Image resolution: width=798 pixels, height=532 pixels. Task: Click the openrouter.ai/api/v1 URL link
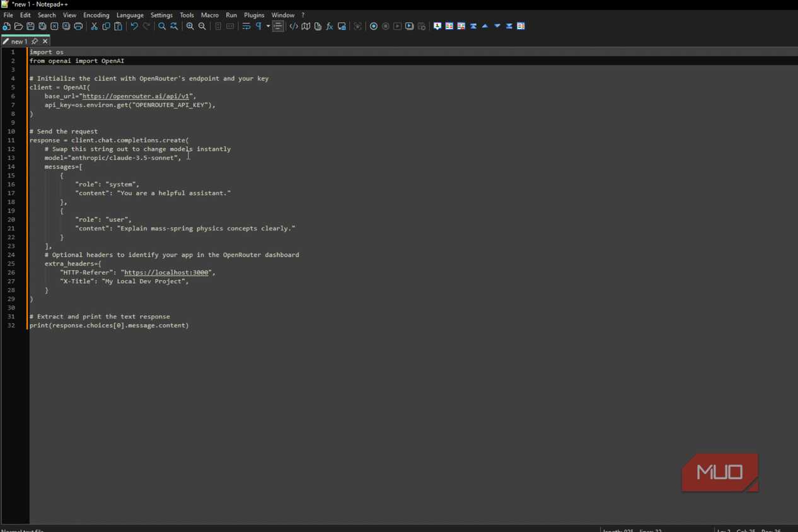tap(136, 96)
